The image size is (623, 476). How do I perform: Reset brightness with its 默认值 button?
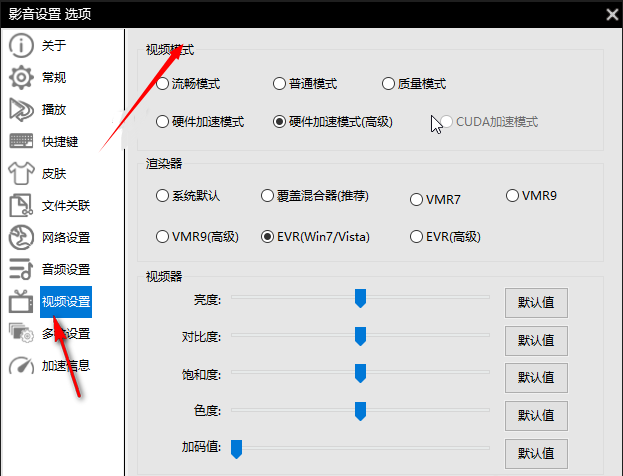536,303
